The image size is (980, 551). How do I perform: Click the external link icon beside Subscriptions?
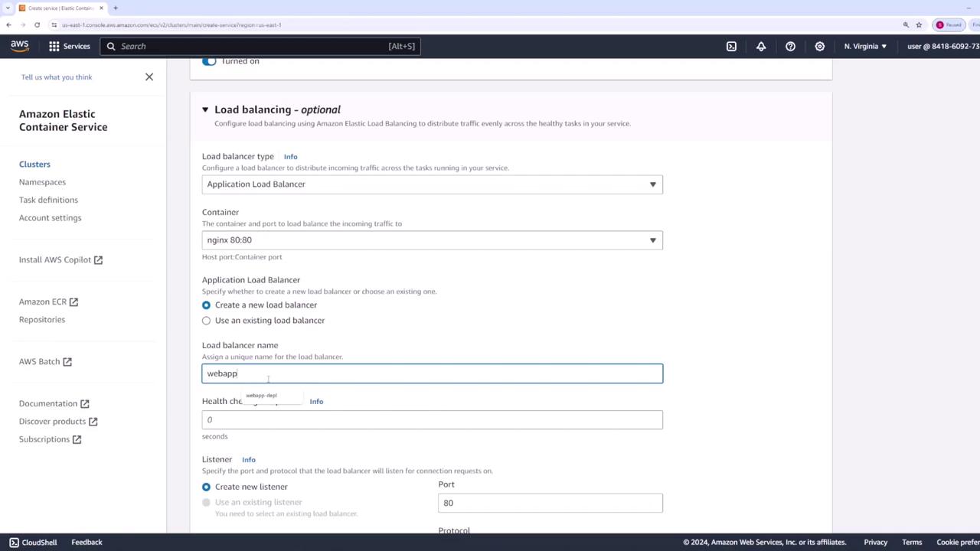point(77,439)
